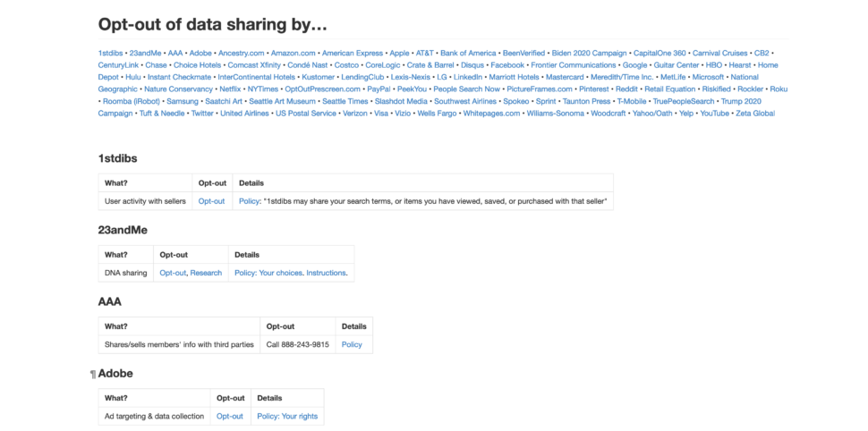Go to InterContinental Hotels link

tap(256, 77)
